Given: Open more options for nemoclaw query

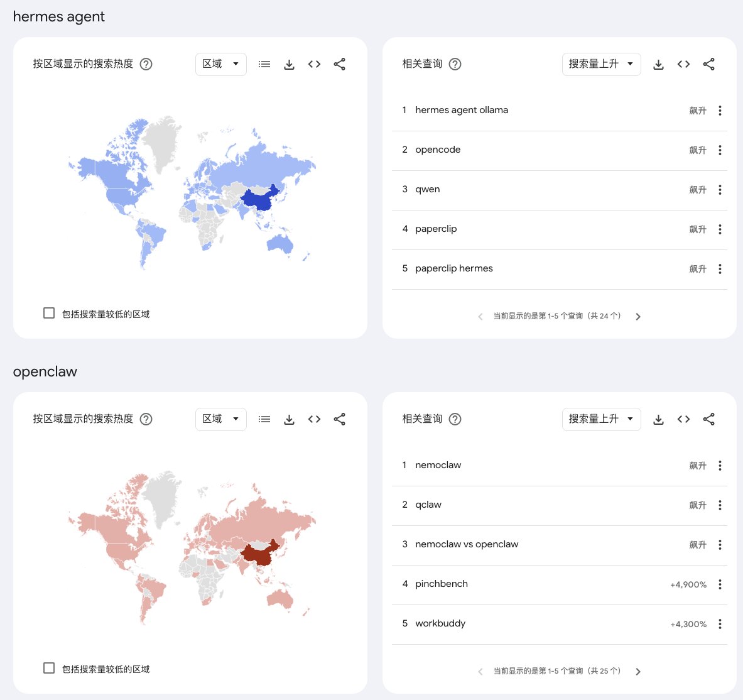Looking at the screenshot, I should 720,466.
